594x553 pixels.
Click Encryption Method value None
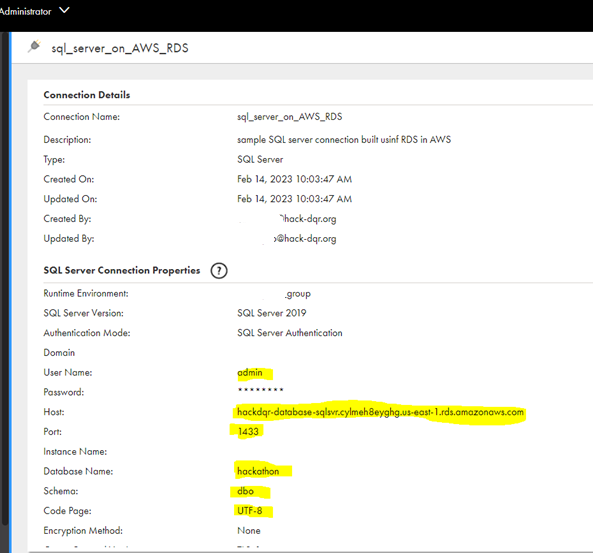point(249,530)
